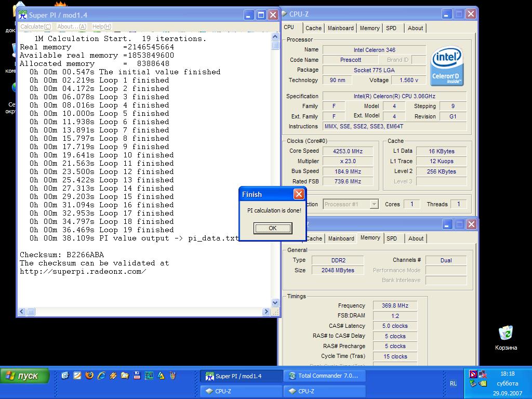This screenshot has width=532, height=399.
Task: Open the Calculate(C) menu in Super PI
Action: tap(36, 26)
